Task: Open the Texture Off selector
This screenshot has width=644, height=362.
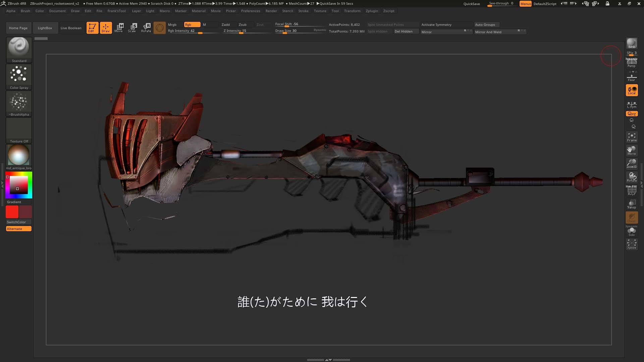Action: point(19,130)
